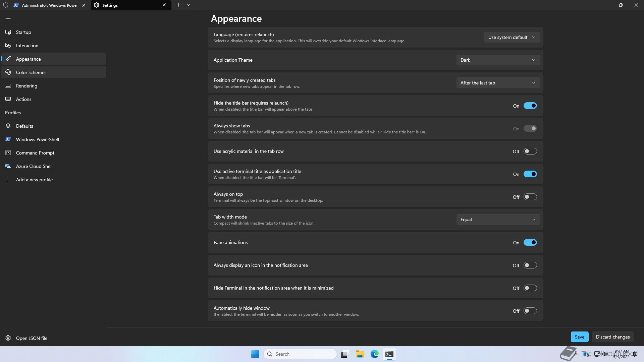The height and width of the screenshot is (362, 644).
Task: Turn off Pane animations switch
Action: [530, 243]
